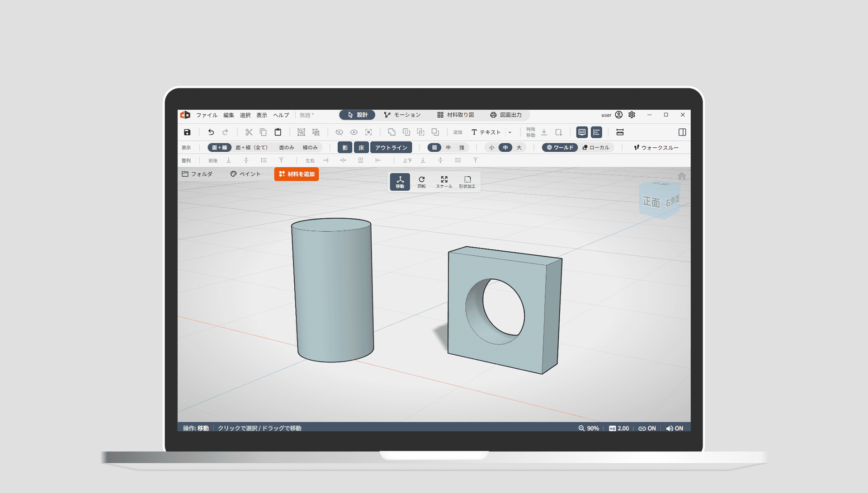Click the focus-on-selection frame icon

pyautogui.click(x=368, y=132)
